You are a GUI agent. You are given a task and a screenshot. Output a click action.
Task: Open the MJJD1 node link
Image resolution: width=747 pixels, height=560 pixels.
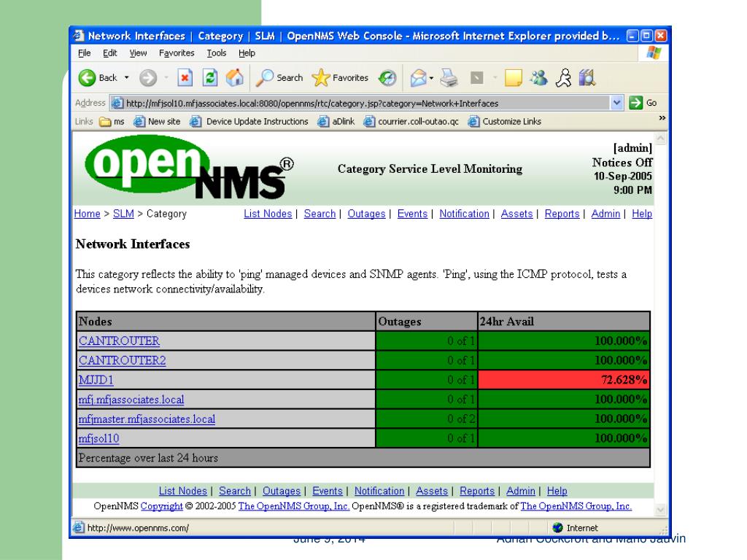pyautogui.click(x=96, y=380)
